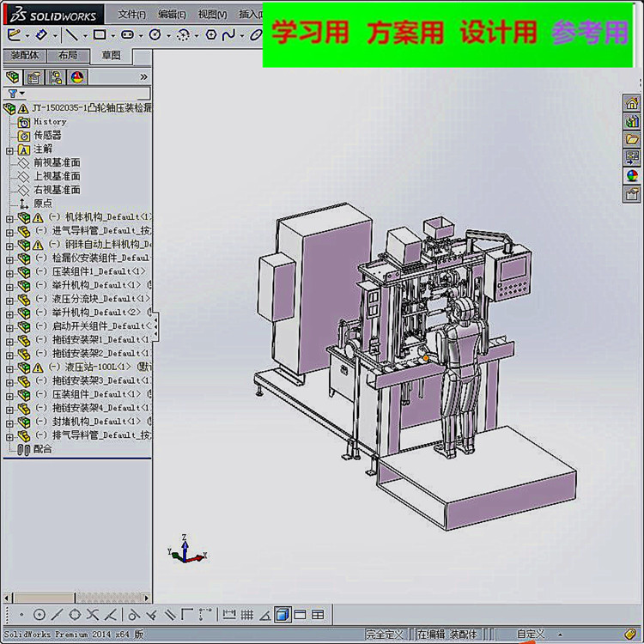Toggle the Nearest snap
This screenshot has width=644, height=644.
110,615
